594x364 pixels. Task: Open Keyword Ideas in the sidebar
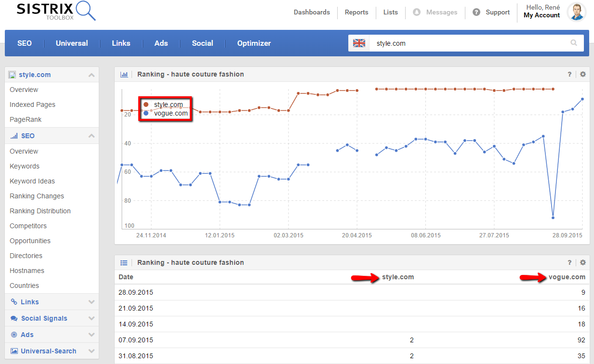point(32,181)
